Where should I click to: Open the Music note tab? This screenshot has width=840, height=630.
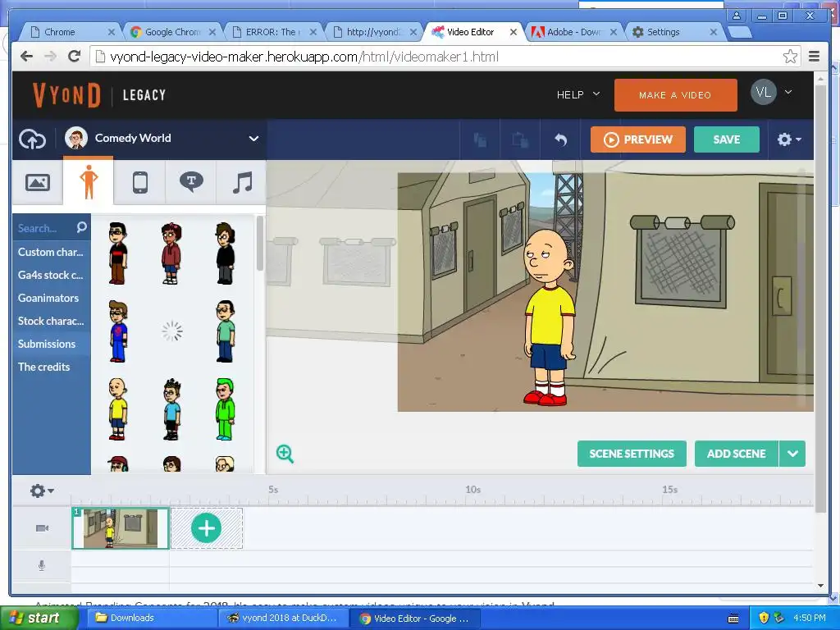(242, 183)
